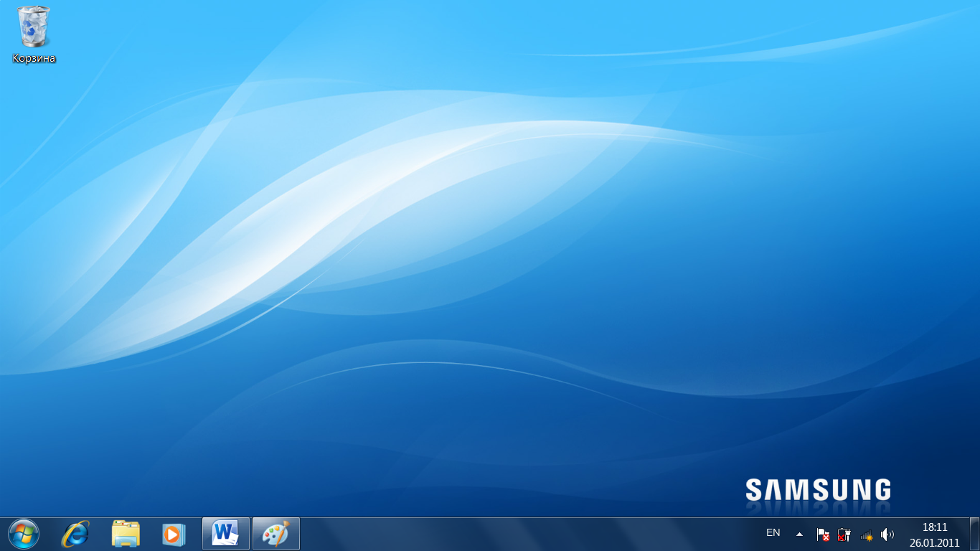
Task: Click the Show Desktop strip at the right end of the taskbar
Action: pos(974,534)
